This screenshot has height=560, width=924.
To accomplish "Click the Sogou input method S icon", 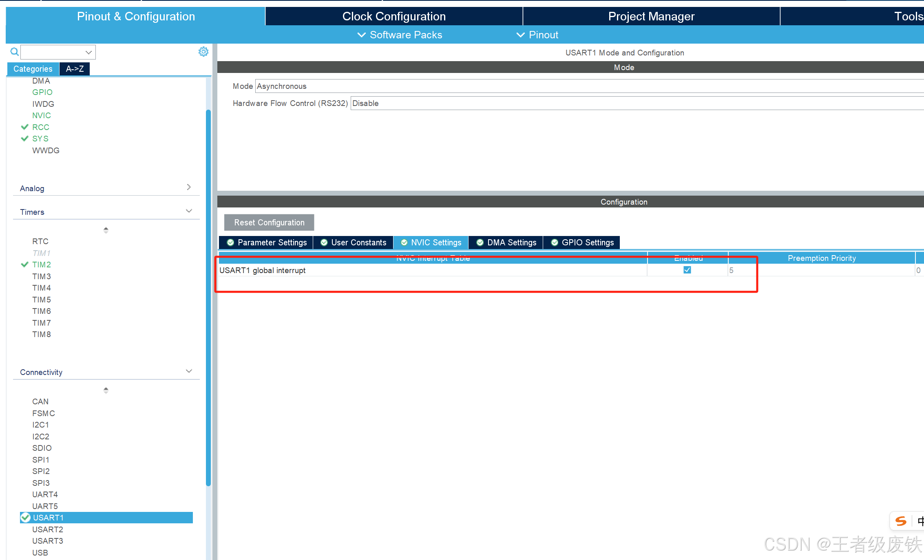I will click(900, 521).
